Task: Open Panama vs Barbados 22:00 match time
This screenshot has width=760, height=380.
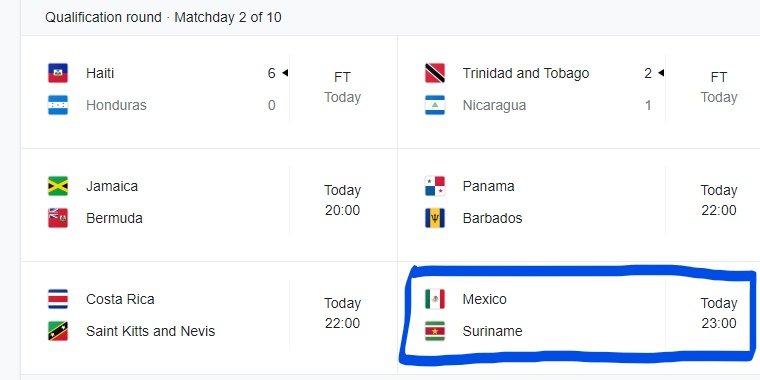Action: [719, 200]
